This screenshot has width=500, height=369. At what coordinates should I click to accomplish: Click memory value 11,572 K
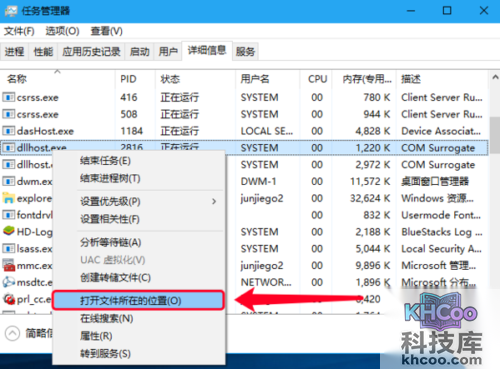tap(370, 181)
